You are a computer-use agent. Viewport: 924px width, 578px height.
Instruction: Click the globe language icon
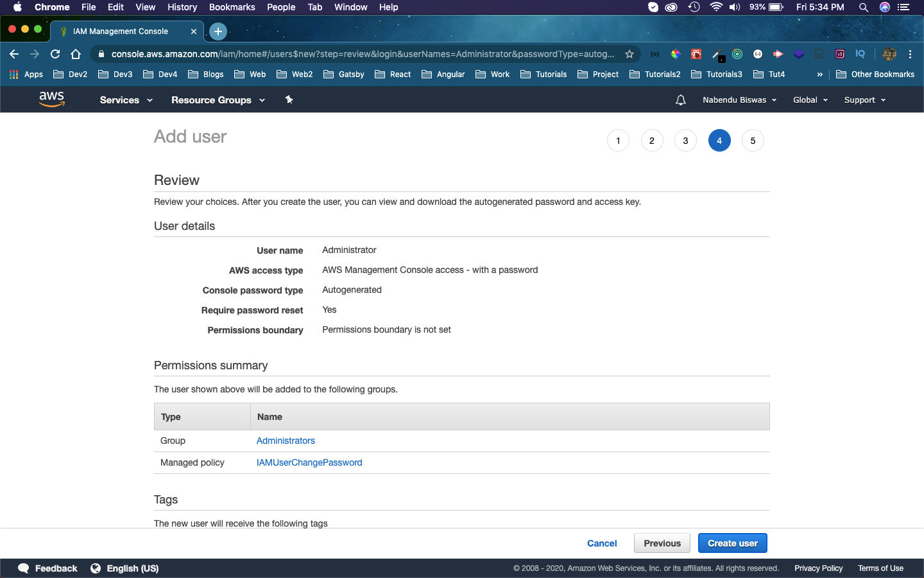coord(96,568)
